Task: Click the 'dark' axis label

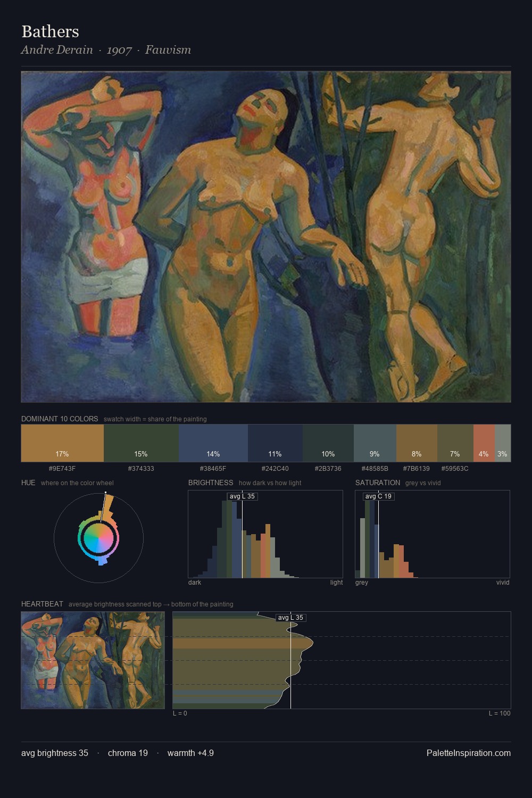Action: (x=195, y=583)
